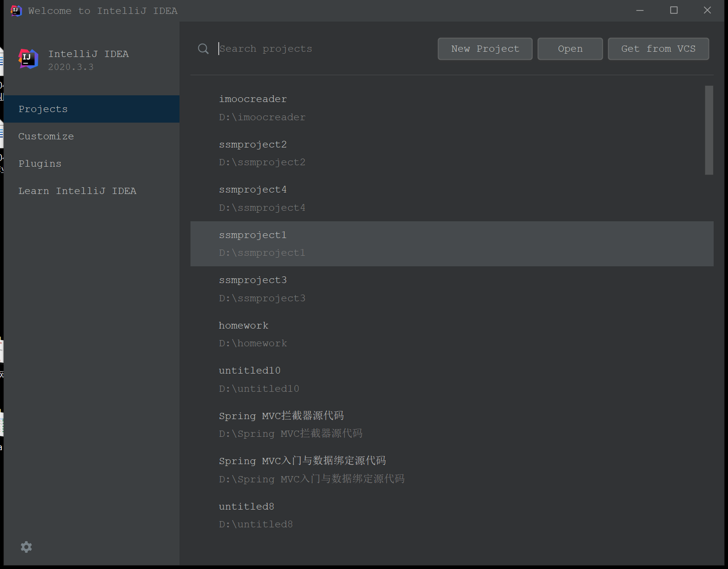
Task: Click Get from VCS
Action: coord(658,49)
